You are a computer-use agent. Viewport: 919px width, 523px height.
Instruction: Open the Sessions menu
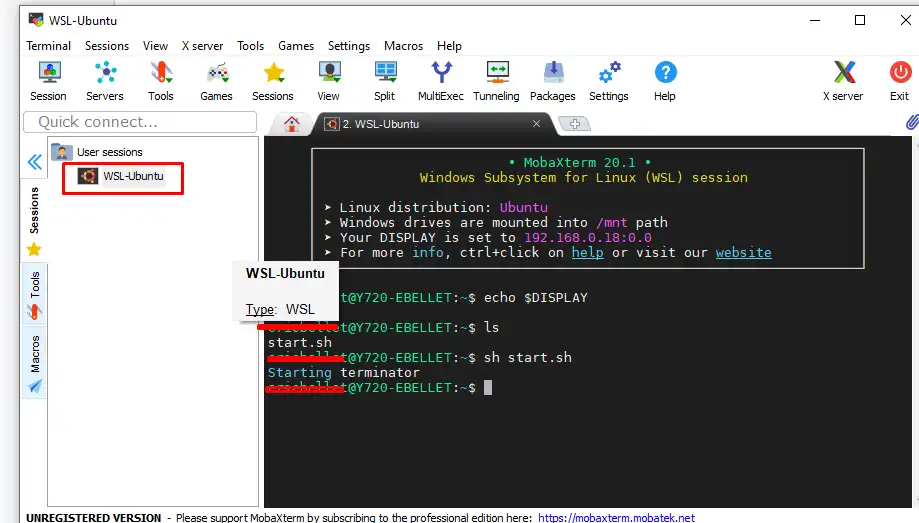pyautogui.click(x=107, y=46)
